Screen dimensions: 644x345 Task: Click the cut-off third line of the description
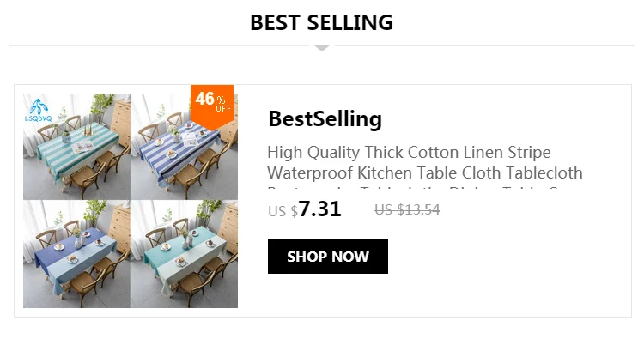pyautogui.click(x=414, y=189)
